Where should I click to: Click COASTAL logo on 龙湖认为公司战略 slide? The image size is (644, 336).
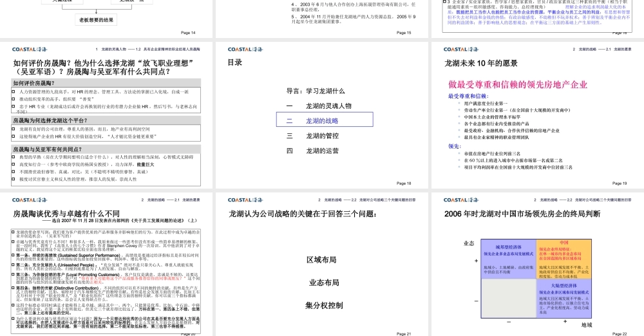245,200
